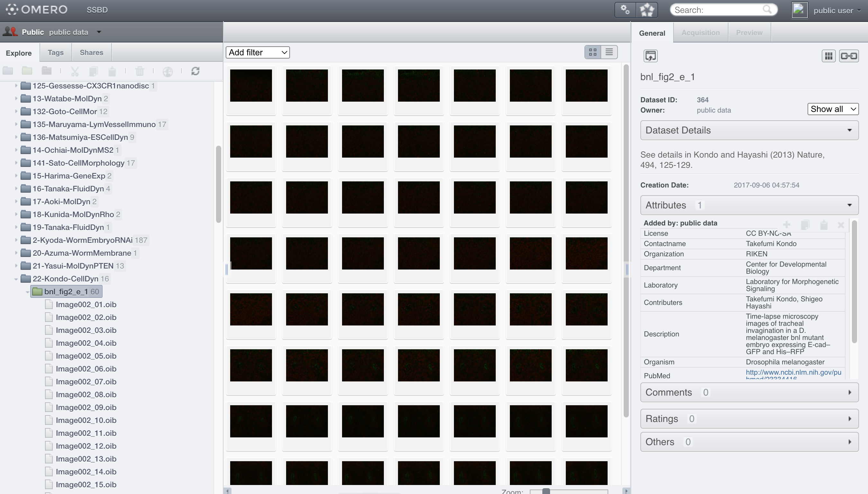Open the Show all dropdown
Screen dimensions: 868x494
tap(833, 109)
